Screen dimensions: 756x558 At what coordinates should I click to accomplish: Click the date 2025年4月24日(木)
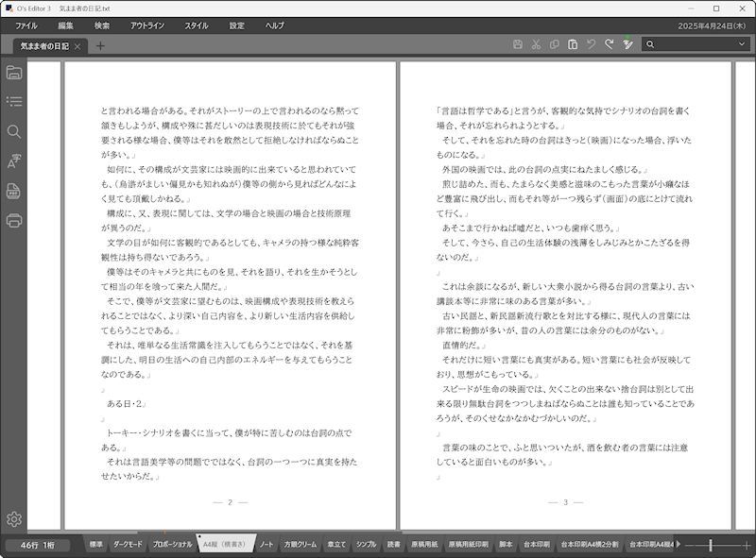712,26
